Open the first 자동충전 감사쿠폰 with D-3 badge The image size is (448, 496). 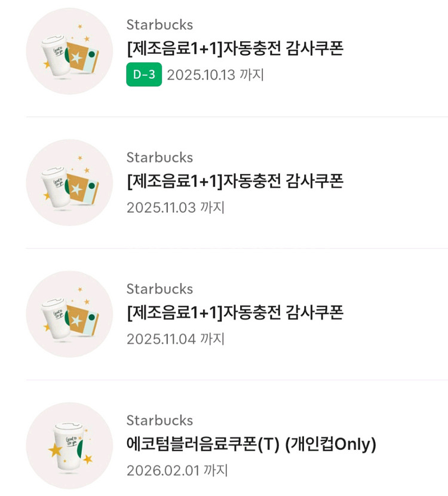click(235, 49)
